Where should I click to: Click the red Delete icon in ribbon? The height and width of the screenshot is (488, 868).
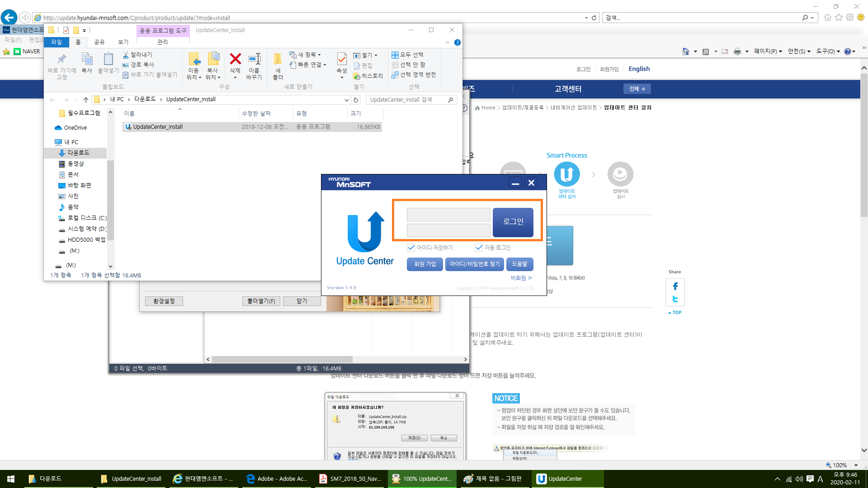click(x=235, y=59)
